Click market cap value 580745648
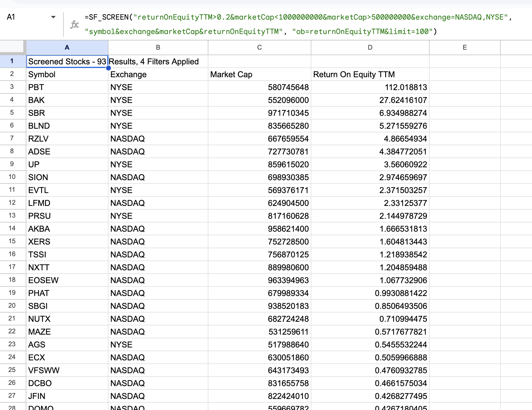 coord(260,87)
